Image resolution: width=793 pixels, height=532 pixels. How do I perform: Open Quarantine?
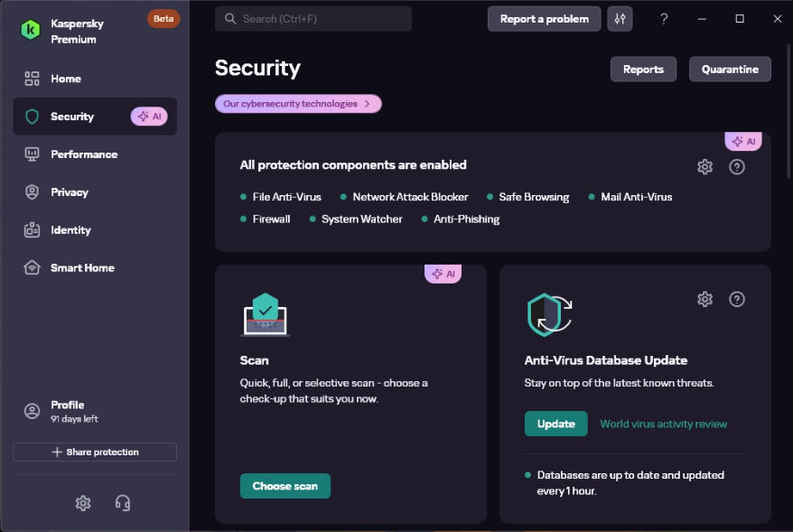(x=730, y=70)
